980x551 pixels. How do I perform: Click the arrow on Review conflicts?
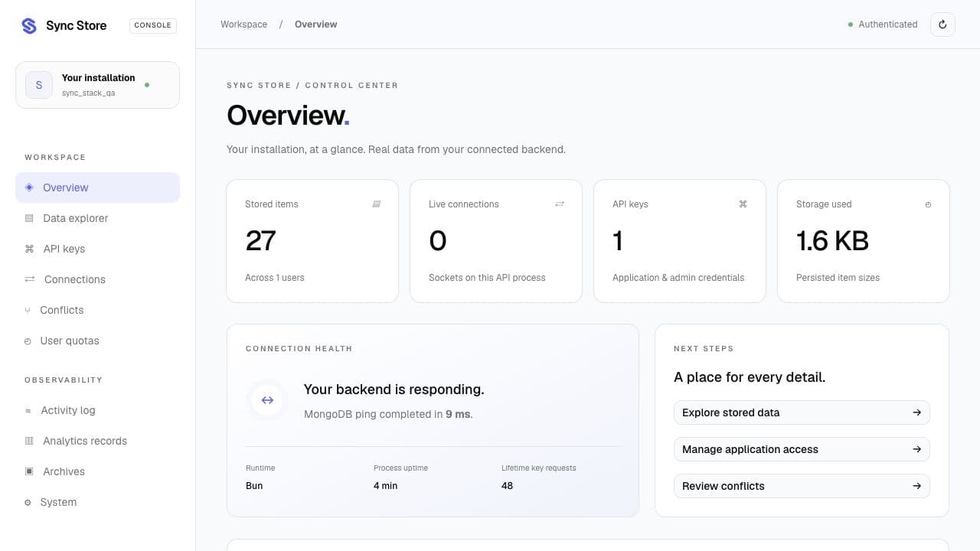tap(916, 486)
